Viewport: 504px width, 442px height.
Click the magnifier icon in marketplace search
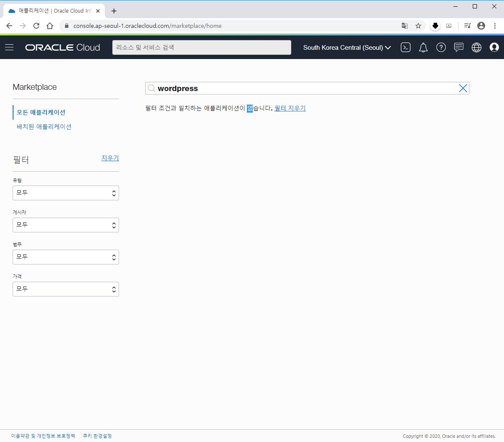tap(152, 88)
